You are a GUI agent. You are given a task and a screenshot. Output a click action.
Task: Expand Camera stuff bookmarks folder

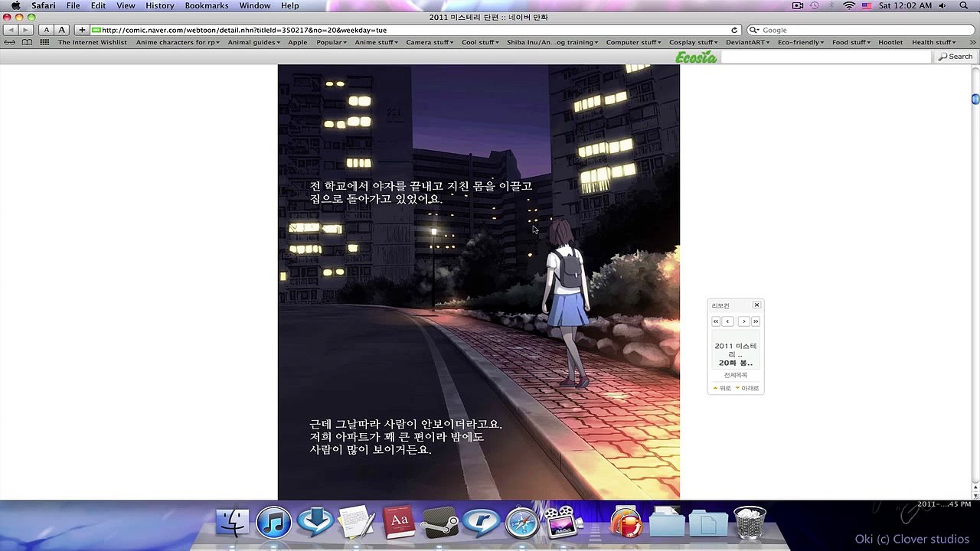430,42
